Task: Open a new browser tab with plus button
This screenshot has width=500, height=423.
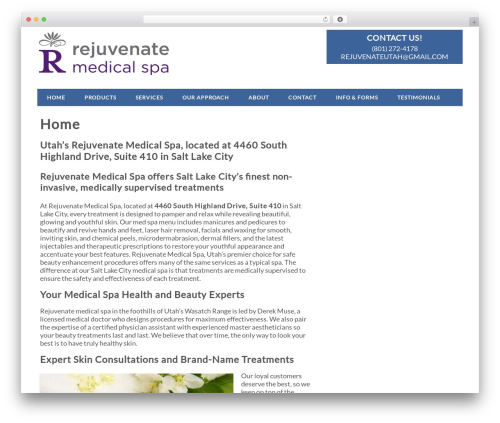Action: (474, 22)
